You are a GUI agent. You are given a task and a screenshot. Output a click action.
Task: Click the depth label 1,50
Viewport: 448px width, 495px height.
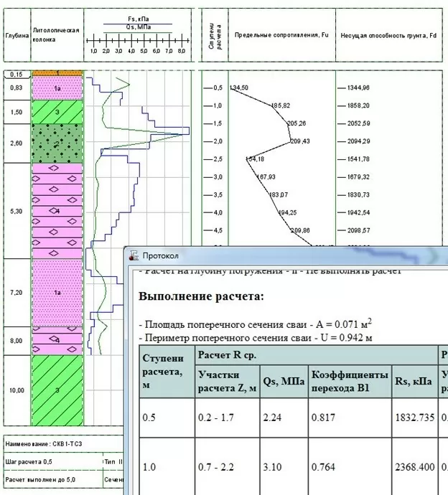point(17,112)
